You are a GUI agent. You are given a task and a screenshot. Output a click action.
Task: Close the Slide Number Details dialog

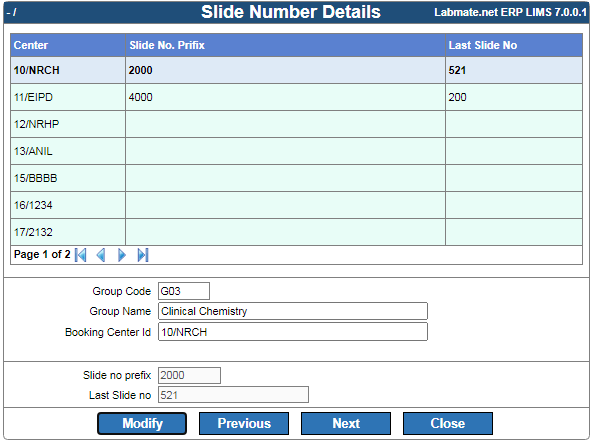[448, 423]
